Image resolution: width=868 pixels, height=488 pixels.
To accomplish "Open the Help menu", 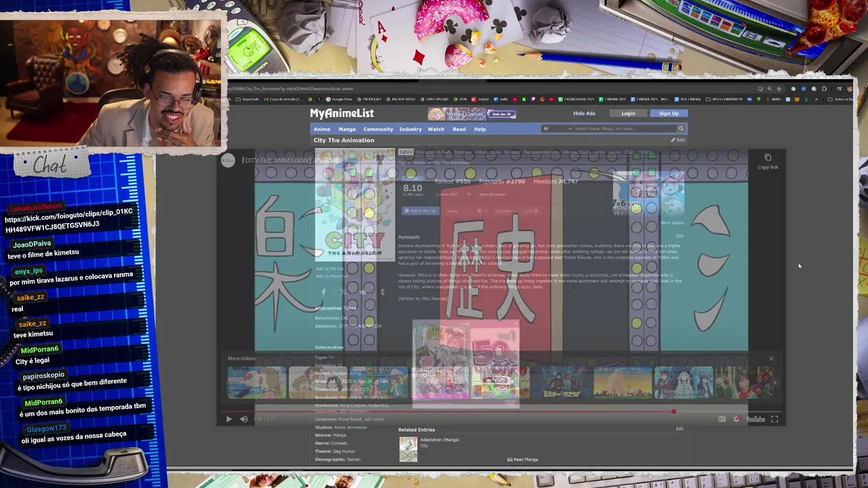I will pyautogui.click(x=479, y=129).
